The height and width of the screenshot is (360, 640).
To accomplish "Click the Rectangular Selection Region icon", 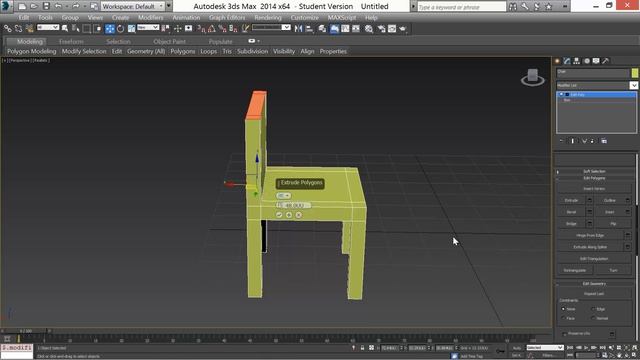I will (87, 29).
